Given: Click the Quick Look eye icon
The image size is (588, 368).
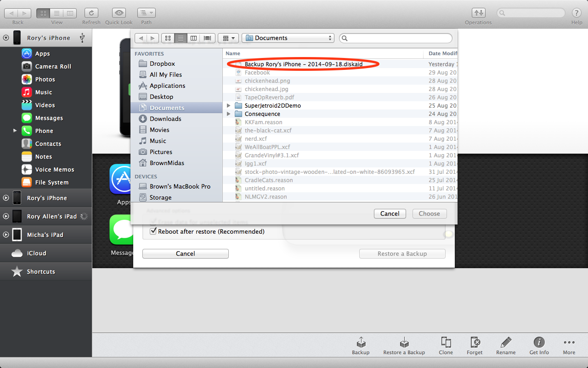Looking at the screenshot, I should click(119, 13).
